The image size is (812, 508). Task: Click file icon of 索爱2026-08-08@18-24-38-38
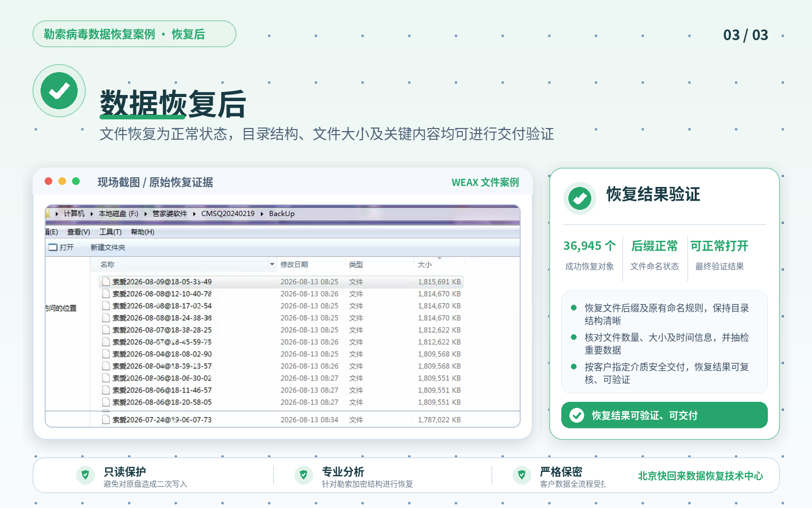pos(106,317)
